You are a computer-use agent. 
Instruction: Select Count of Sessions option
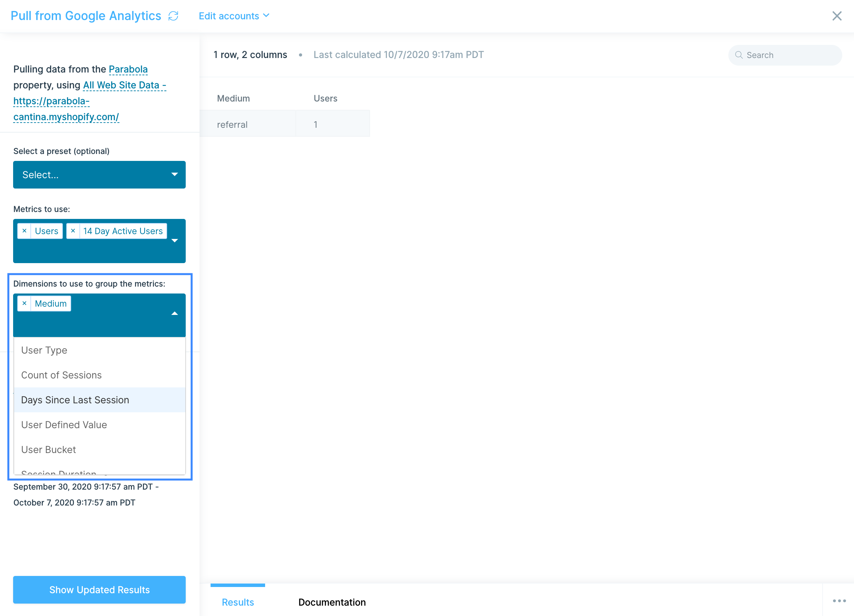[99, 375]
